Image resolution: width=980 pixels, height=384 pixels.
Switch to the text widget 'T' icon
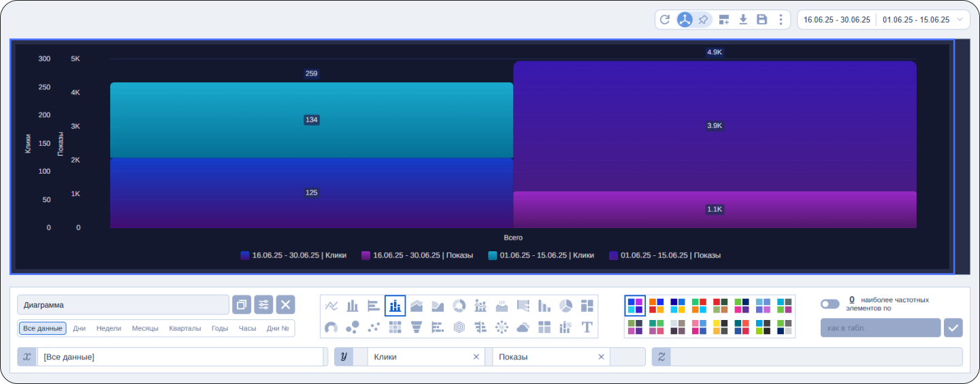tap(587, 327)
